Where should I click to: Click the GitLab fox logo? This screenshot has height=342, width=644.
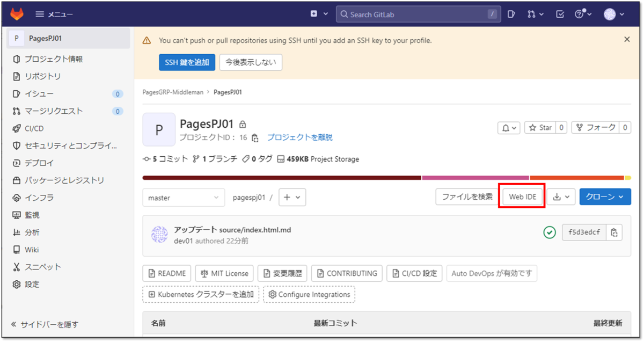[16, 14]
